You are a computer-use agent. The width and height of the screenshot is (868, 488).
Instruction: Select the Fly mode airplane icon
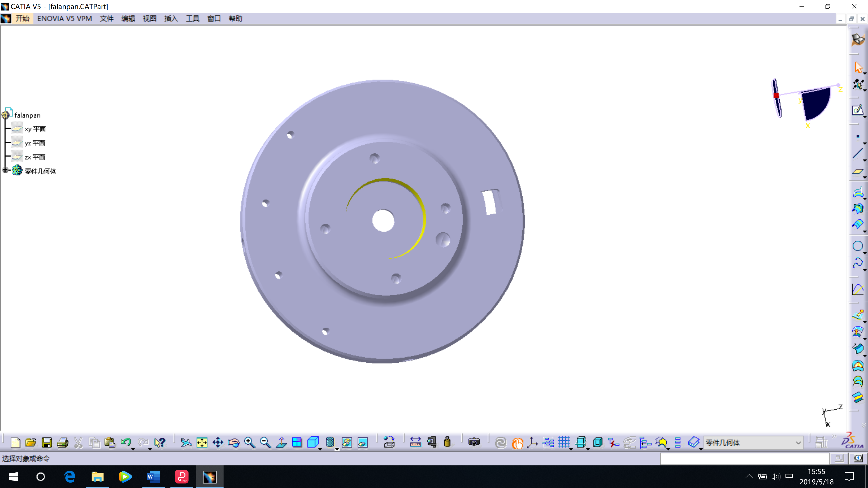pos(186,442)
